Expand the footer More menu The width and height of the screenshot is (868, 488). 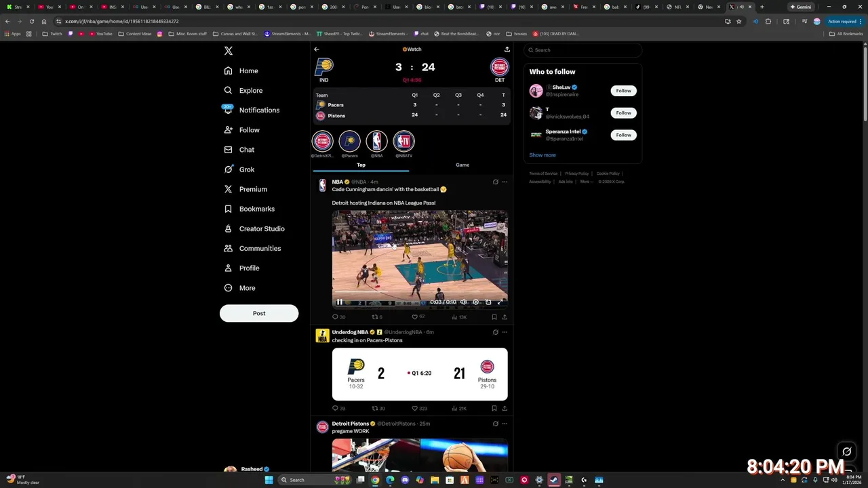click(585, 182)
